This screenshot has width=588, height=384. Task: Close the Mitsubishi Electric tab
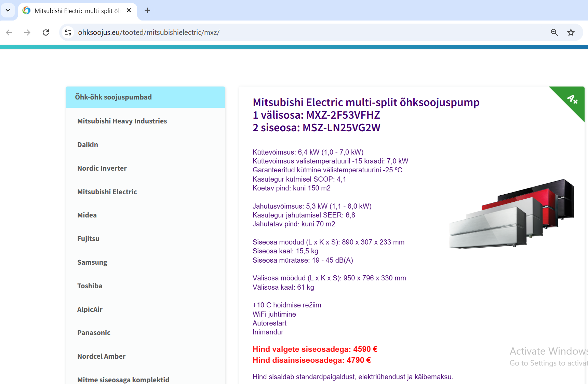click(129, 11)
